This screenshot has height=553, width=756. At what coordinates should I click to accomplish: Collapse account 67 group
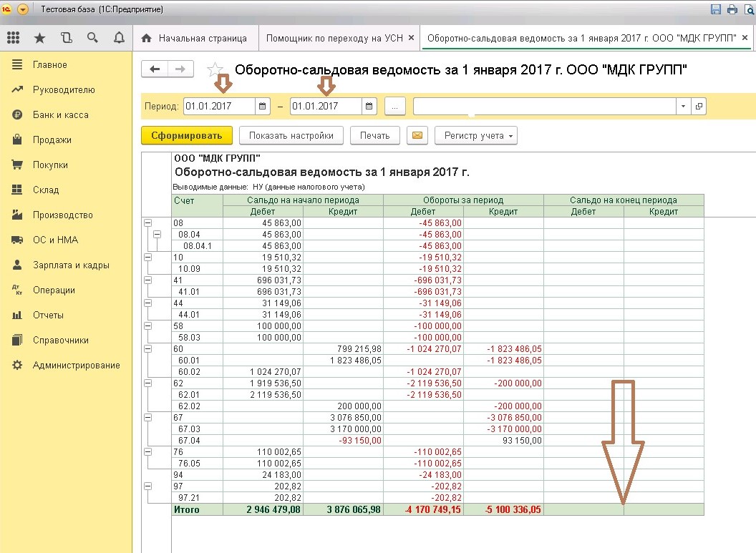tap(148, 418)
